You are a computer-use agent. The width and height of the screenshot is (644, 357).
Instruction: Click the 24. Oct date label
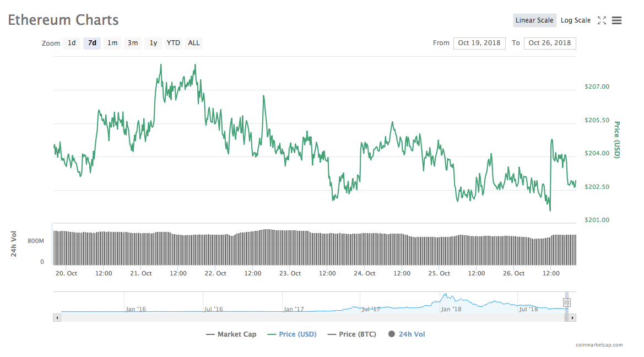pos(364,274)
